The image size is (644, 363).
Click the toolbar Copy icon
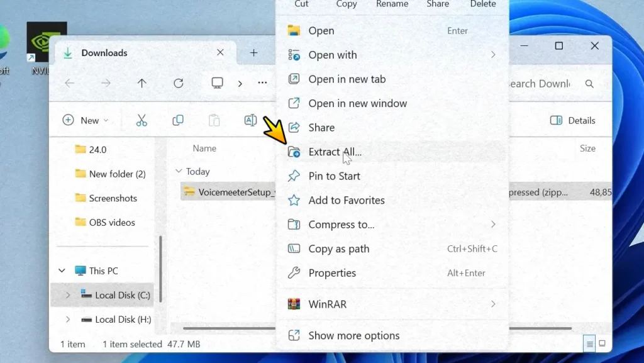tap(178, 120)
